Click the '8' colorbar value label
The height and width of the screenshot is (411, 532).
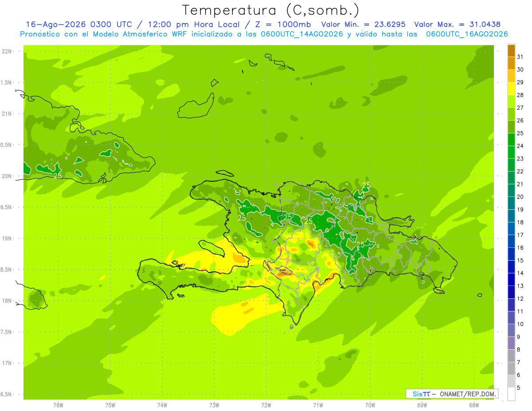(x=519, y=349)
